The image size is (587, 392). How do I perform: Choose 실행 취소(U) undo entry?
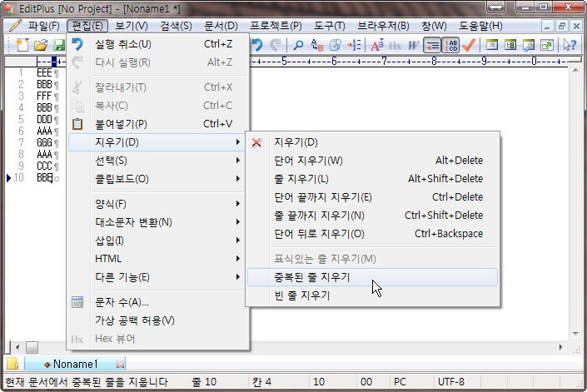[x=158, y=44]
